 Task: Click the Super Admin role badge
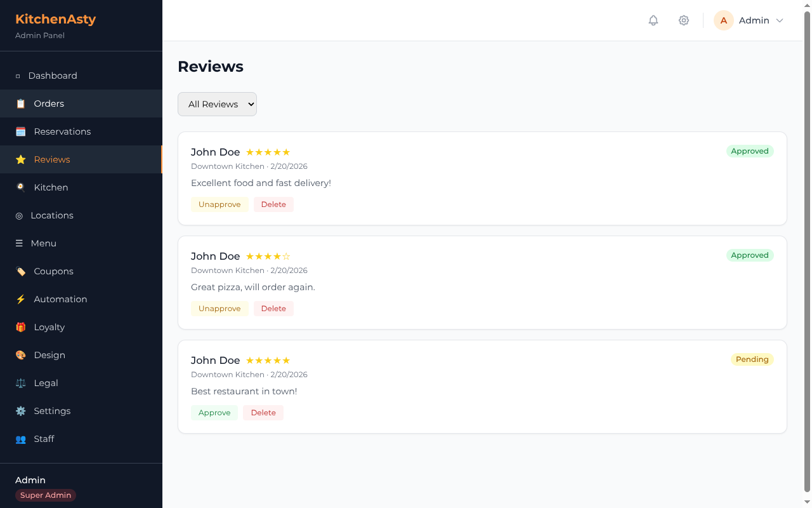click(45, 495)
